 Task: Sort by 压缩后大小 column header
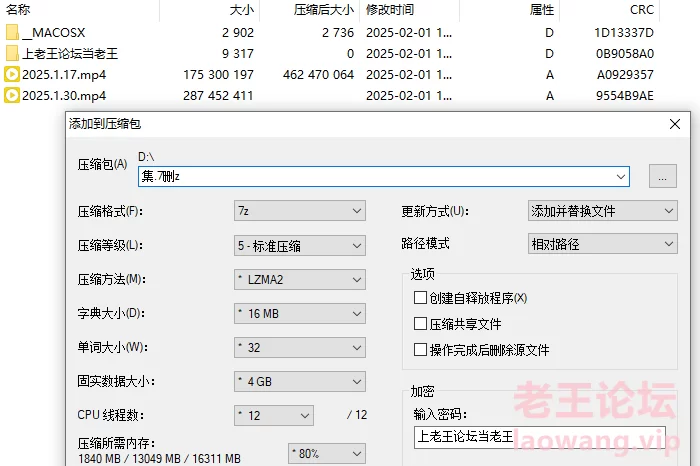(x=324, y=9)
